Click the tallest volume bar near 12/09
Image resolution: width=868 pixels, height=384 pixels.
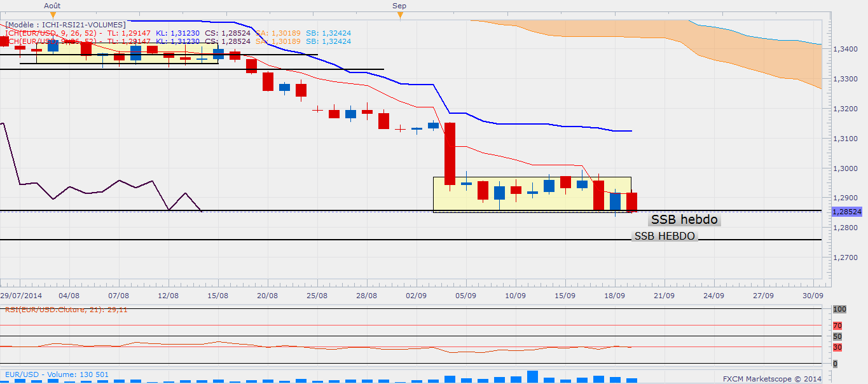pyautogui.click(x=532, y=376)
